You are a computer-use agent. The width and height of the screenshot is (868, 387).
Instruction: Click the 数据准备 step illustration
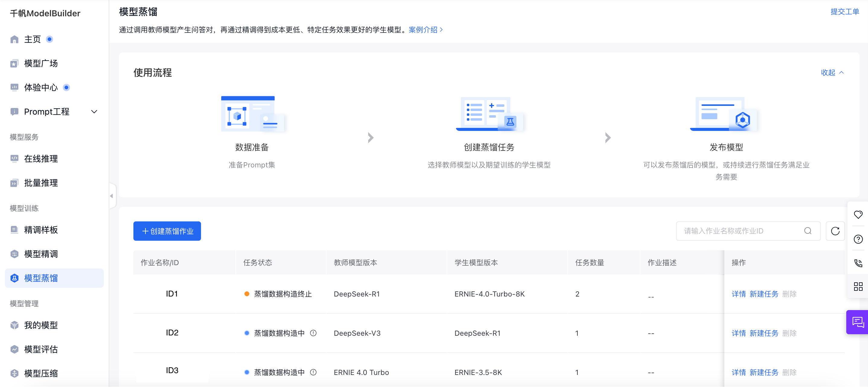click(252, 114)
